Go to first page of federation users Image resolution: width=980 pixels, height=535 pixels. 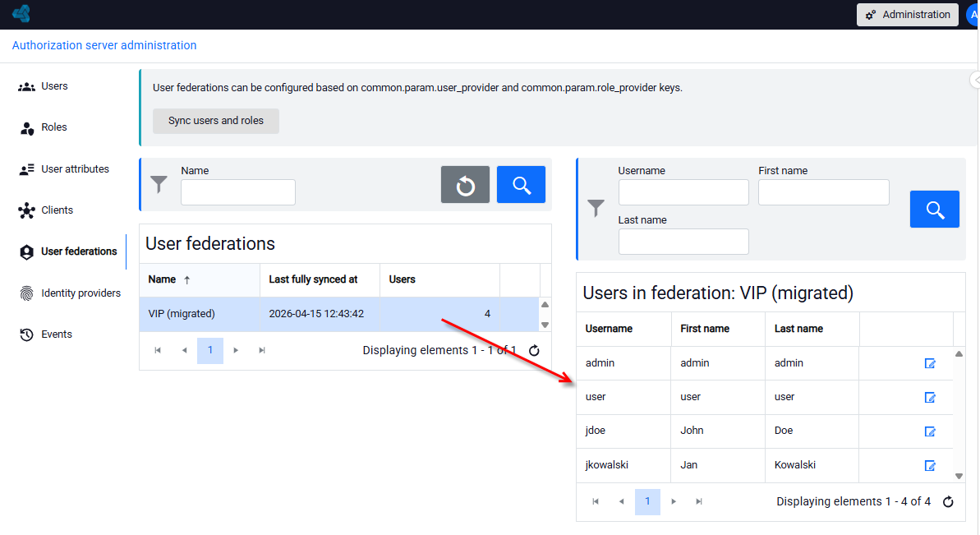click(596, 502)
